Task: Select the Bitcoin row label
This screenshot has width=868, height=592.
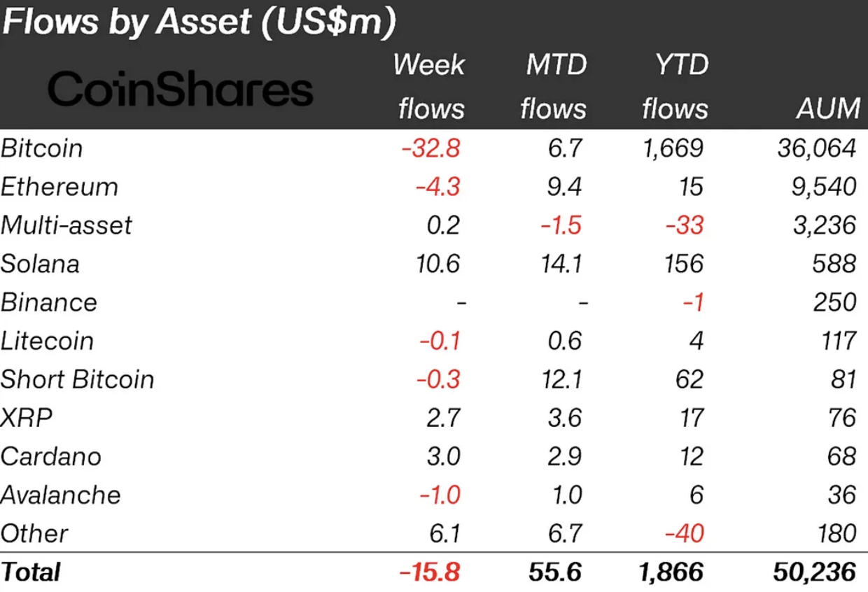Action: click(x=41, y=148)
